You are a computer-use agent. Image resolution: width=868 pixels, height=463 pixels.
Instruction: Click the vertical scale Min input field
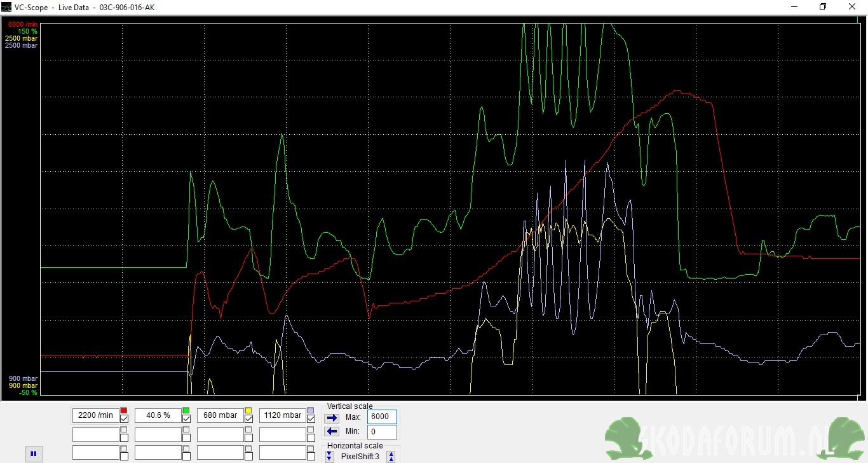(x=381, y=432)
